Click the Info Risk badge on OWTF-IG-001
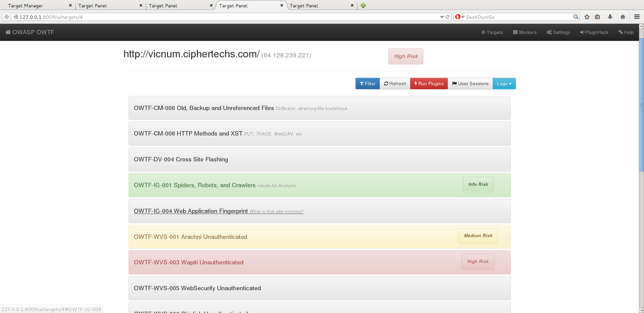Image resolution: width=644 pixels, height=313 pixels. tap(478, 184)
